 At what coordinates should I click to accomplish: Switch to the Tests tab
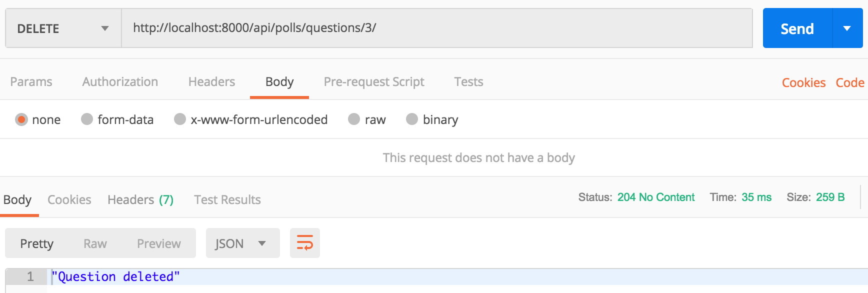click(468, 81)
